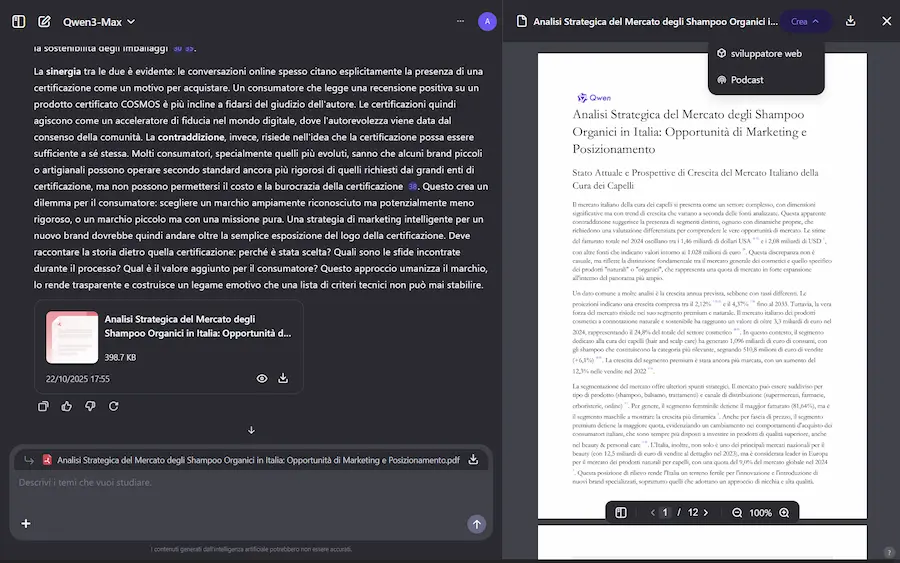Go to next PDF page arrow

click(706, 513)
